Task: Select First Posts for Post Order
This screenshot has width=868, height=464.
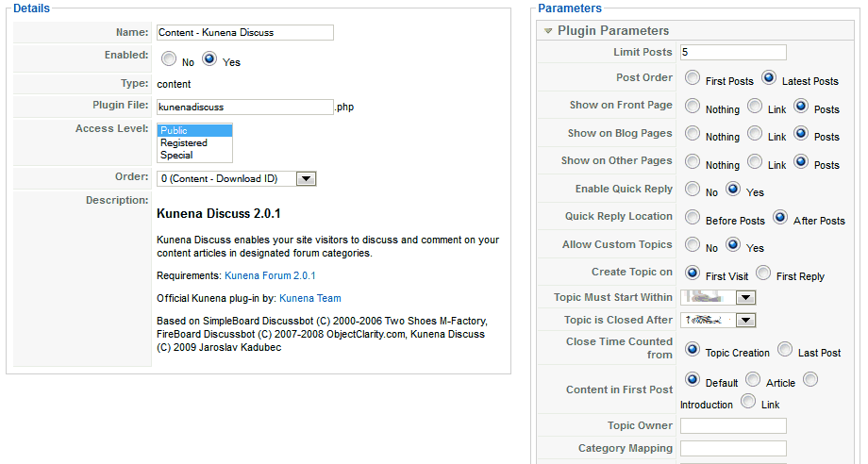Action: point(693,79)
